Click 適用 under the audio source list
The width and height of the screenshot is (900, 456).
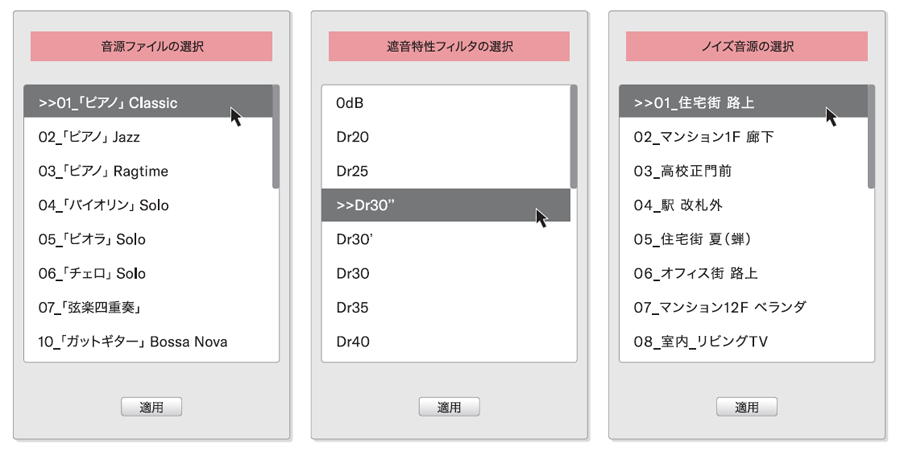151,406
